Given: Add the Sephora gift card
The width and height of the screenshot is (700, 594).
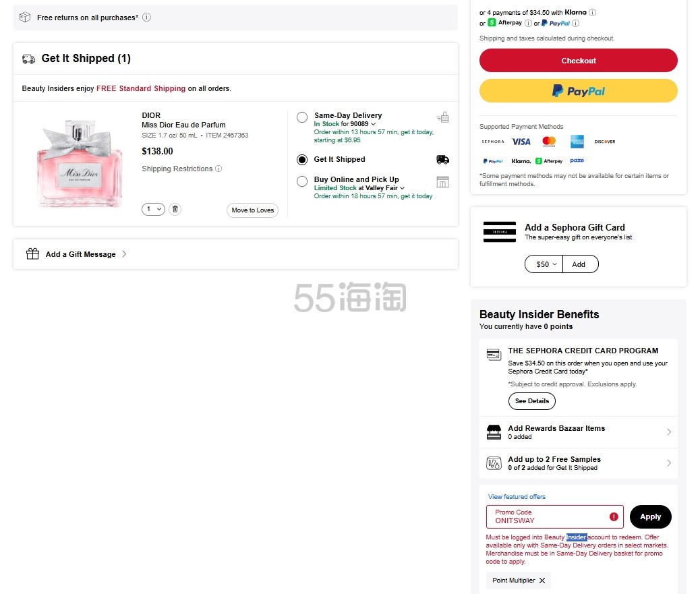Looking at the screenshot, I should point(581,264).
